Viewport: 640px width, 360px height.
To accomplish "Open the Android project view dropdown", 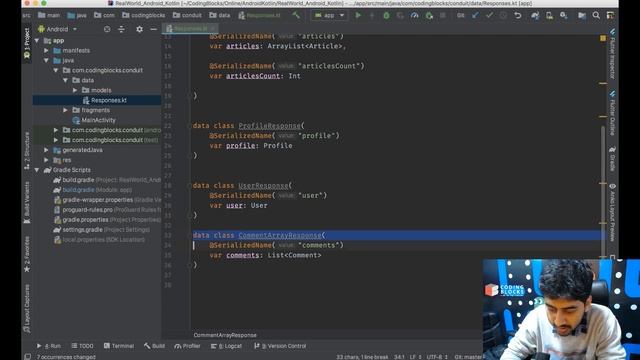I will coord(58,29).
